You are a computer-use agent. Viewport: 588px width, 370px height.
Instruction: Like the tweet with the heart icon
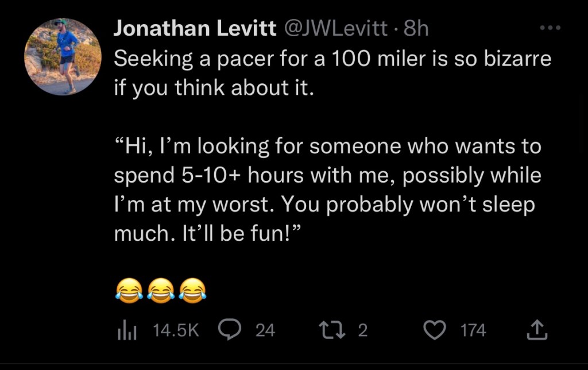tap(435, 330)
